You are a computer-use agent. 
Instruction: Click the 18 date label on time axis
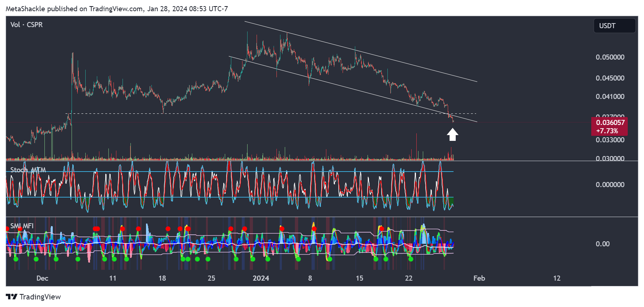pos(162,278)
